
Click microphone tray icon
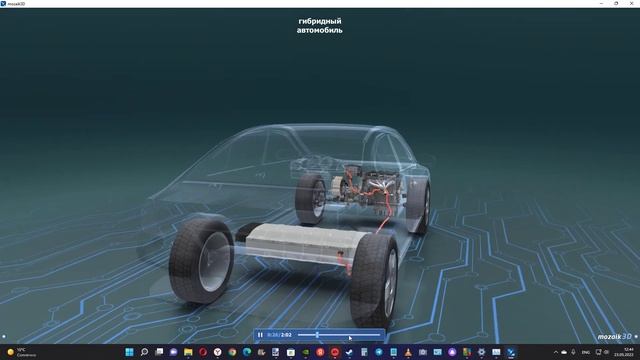pyautogui.click(x=573, y=352)
